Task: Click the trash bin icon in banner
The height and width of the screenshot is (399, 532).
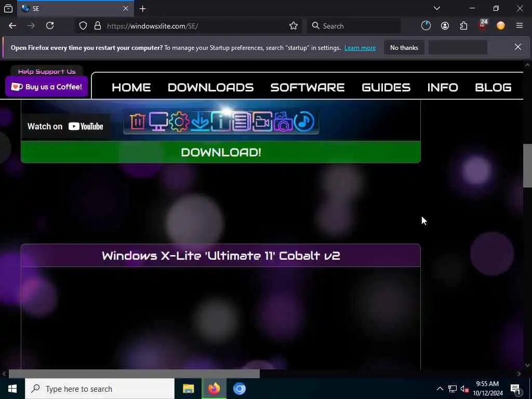Action: point(137,121)
